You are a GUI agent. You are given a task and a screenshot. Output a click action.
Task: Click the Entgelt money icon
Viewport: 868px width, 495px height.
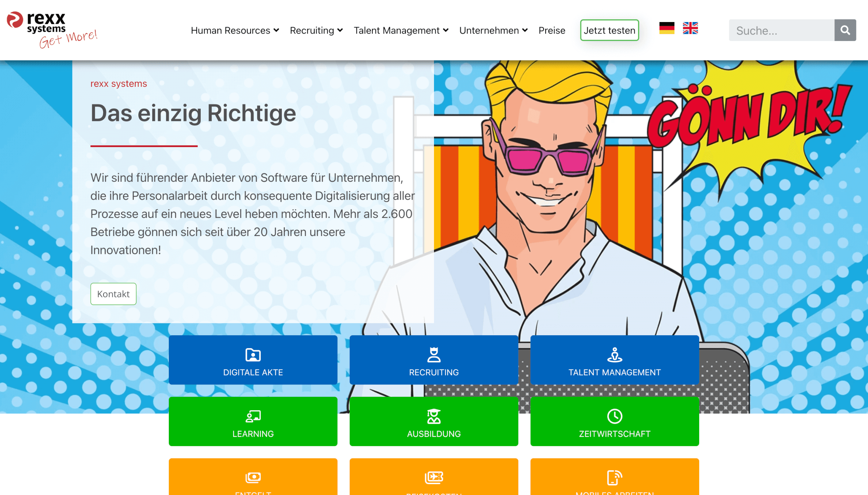point(253,477)
